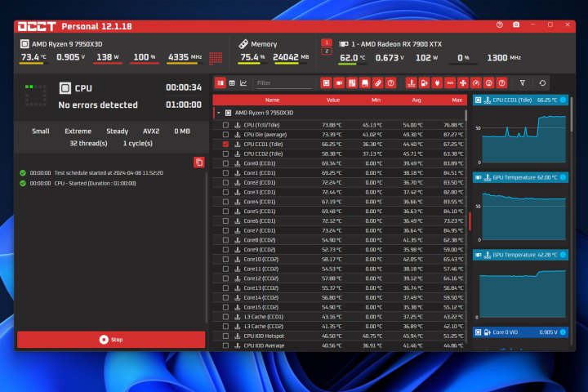The image size is (588, 392).
Task: Check the CPU Die (average) checkbox
Action: [x=225, y=134]
